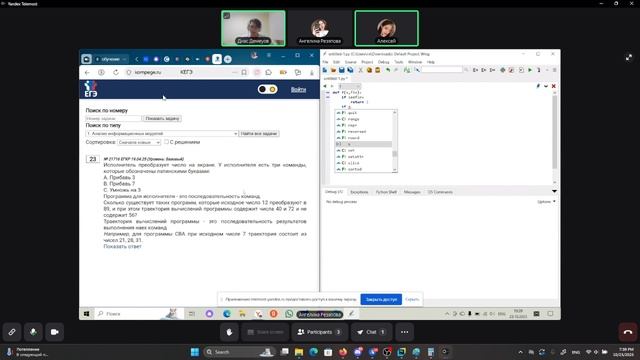Click the Save All icon in Wing toolbar
This screenshot has height=360, width=640.
[350, 70]
